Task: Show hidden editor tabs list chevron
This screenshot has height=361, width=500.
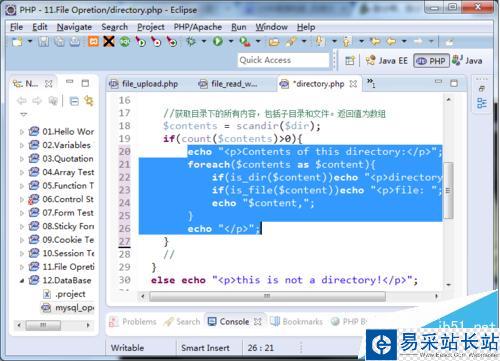Action: point(371,83)
